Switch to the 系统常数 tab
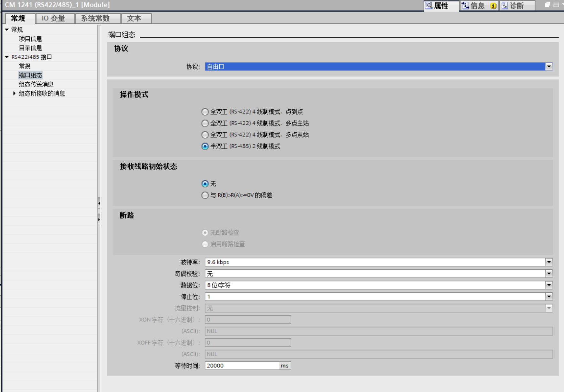564x392 pixels. point(95,18)
